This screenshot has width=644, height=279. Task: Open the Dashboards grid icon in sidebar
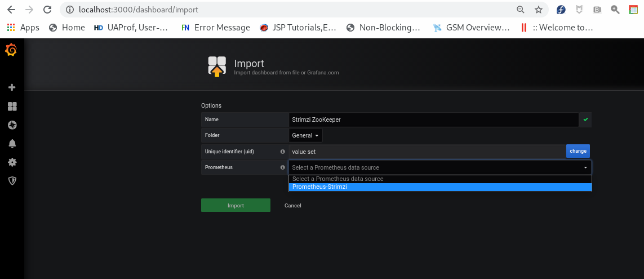[12, 106]
